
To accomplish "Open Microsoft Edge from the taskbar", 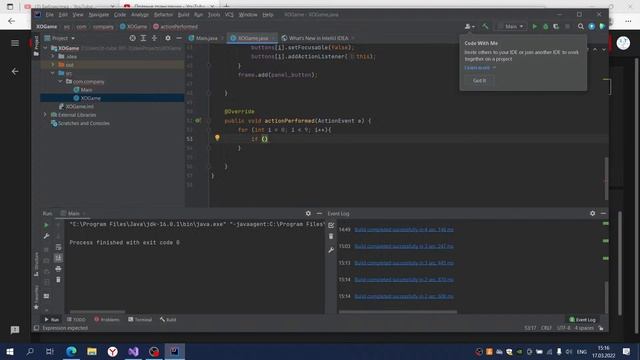I will (x=71, y=351).
